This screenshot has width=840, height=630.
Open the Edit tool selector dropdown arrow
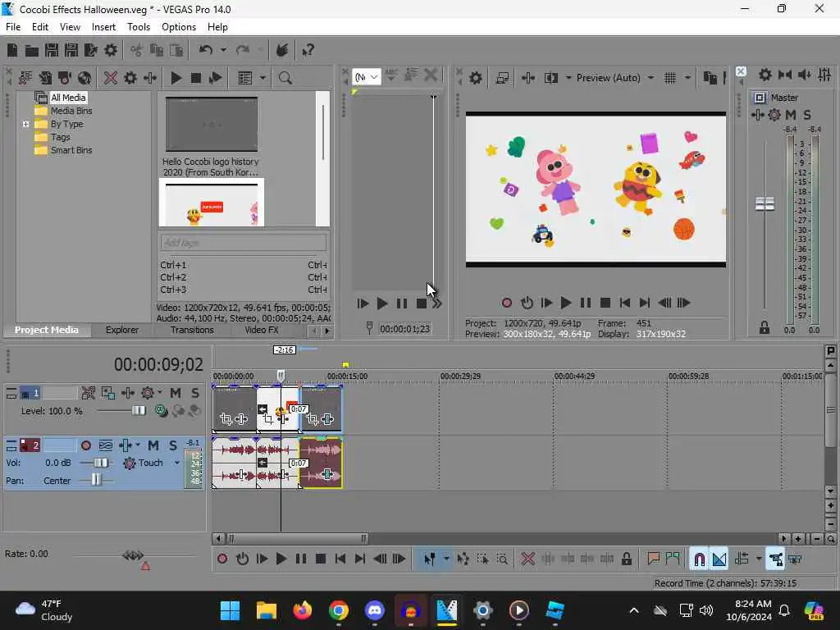pos(445,559)
